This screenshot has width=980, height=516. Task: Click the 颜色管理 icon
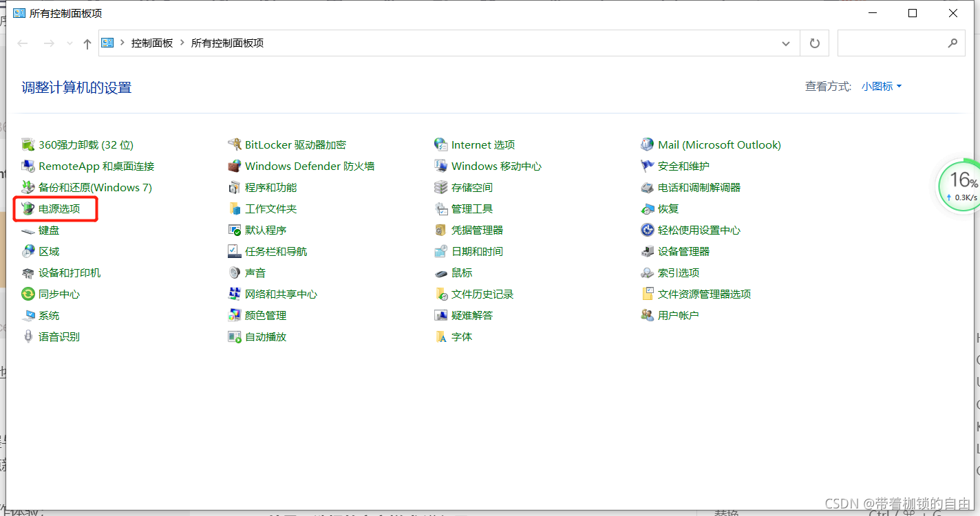235,315
